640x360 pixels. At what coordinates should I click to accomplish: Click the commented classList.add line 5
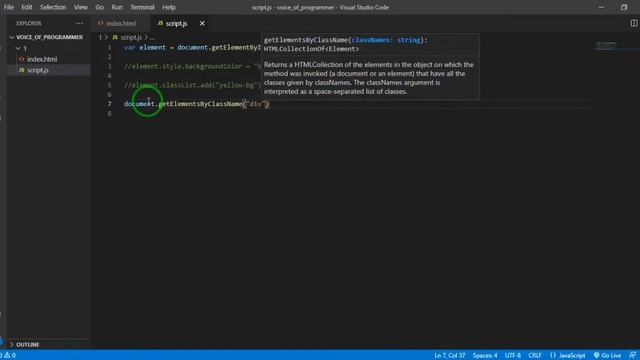192,85
